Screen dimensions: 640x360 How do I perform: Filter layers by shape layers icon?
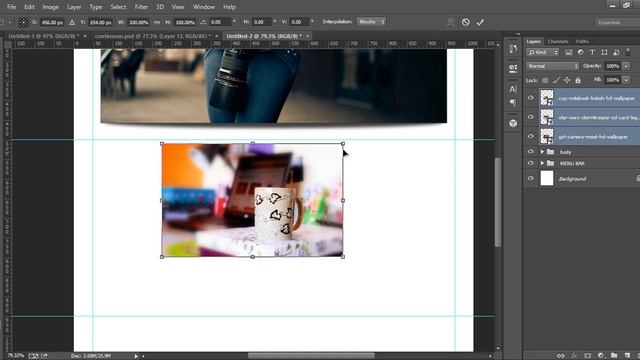[604, 52]
